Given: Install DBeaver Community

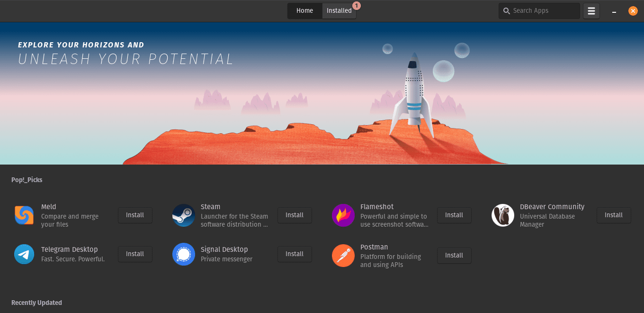Looking at the screenshot, I should [x=614, y=215].
